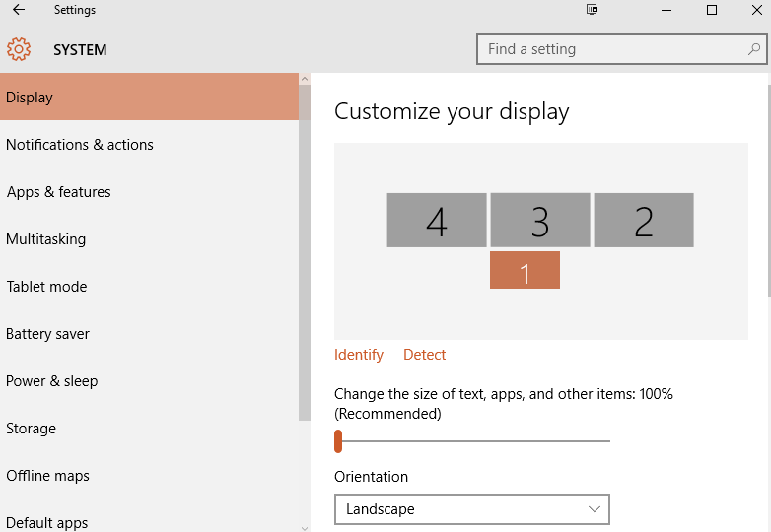Click the Identify link
The image size is (771, 532).
pos(359,355)
